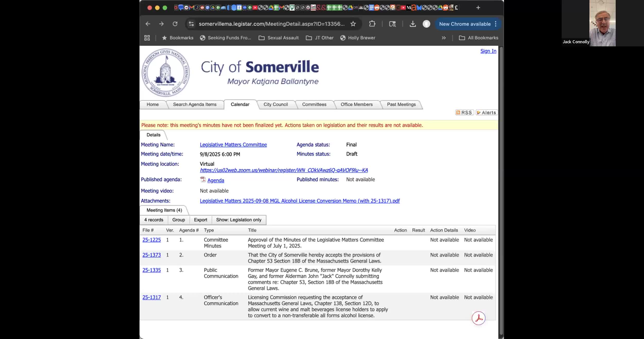644x339 pixels.
Task: Reload the page with the refresh icon
Action: click(175, 24)
